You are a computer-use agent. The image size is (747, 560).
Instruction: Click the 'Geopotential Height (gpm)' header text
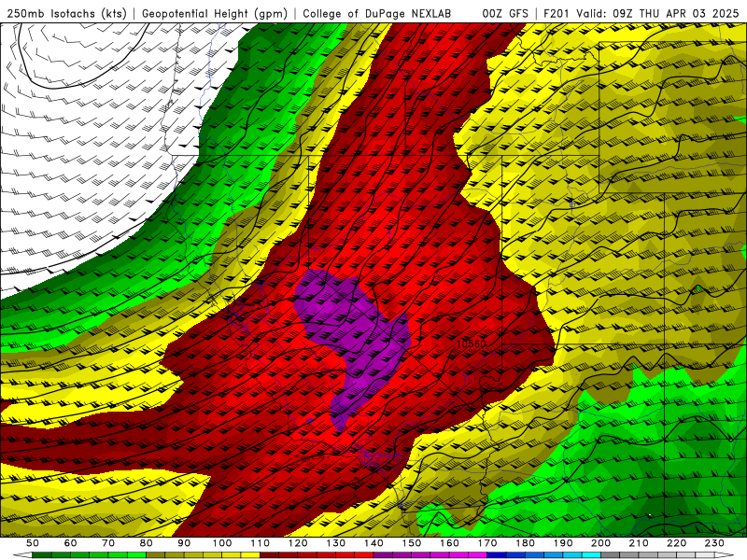pos(215,13)
